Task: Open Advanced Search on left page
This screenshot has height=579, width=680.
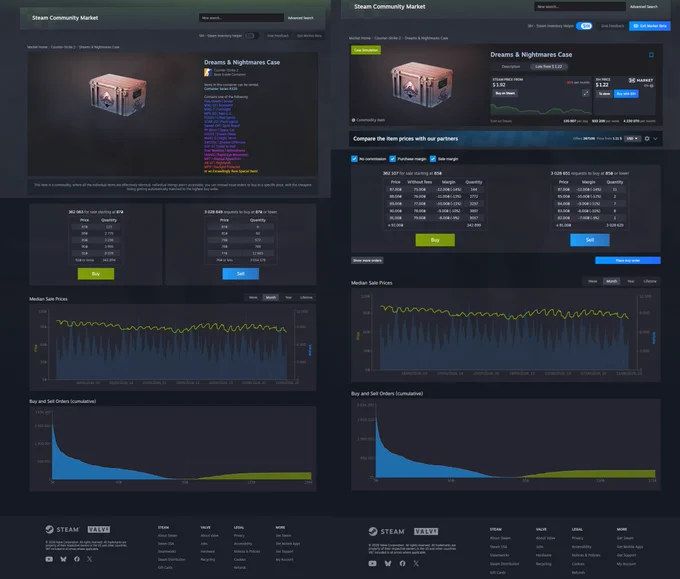Action: pyautogui.click(x=301, y=18)
